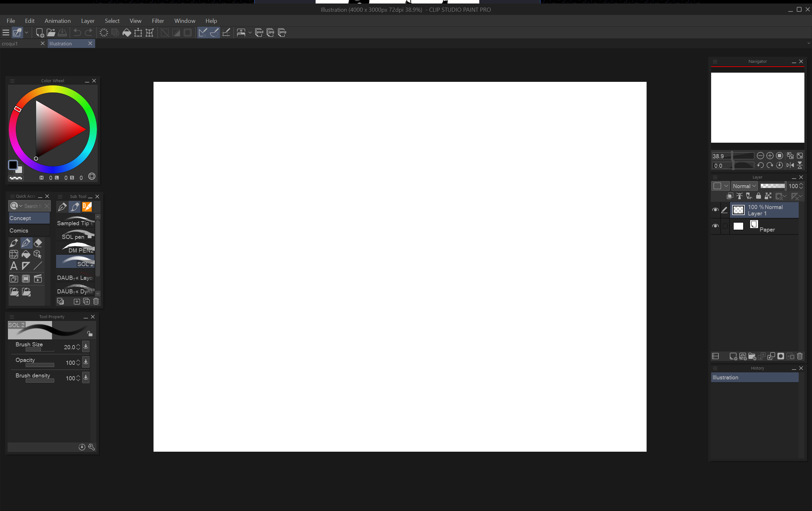Click the Undo arrow in the toolbar
812x511 pixels.
[77, 32]
